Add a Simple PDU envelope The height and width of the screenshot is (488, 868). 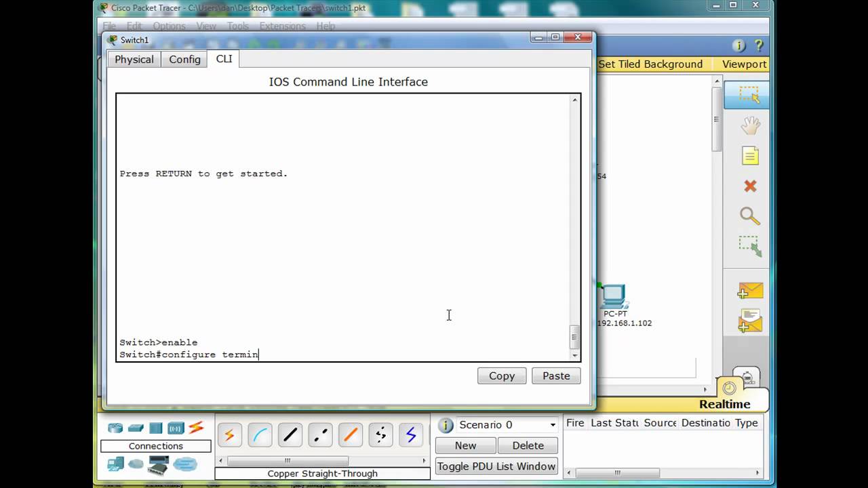[x=750, y=291]
